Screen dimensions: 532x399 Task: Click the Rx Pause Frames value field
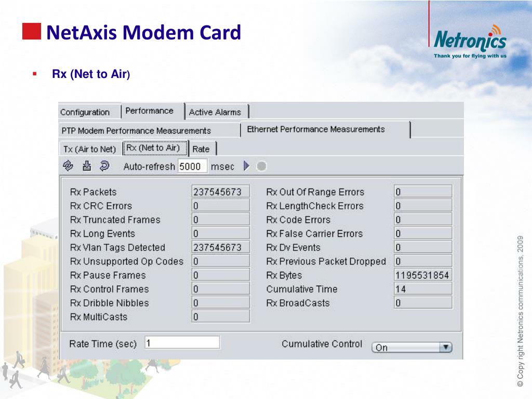(220, 275)
